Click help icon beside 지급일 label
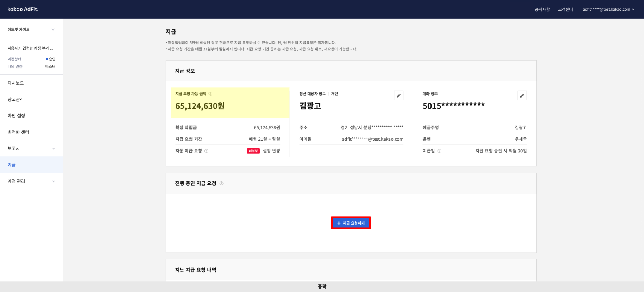The image size is (644, 292). [439, 151]
